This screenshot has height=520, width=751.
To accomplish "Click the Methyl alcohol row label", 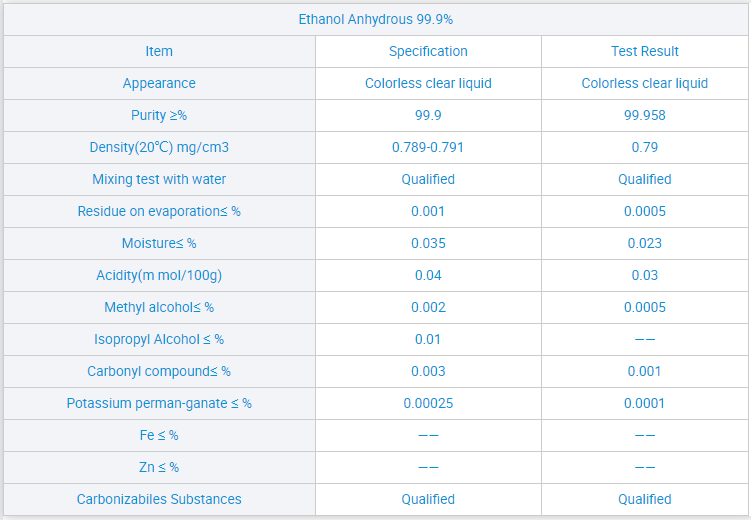I will pyautogui.click(x=159, y=307).
